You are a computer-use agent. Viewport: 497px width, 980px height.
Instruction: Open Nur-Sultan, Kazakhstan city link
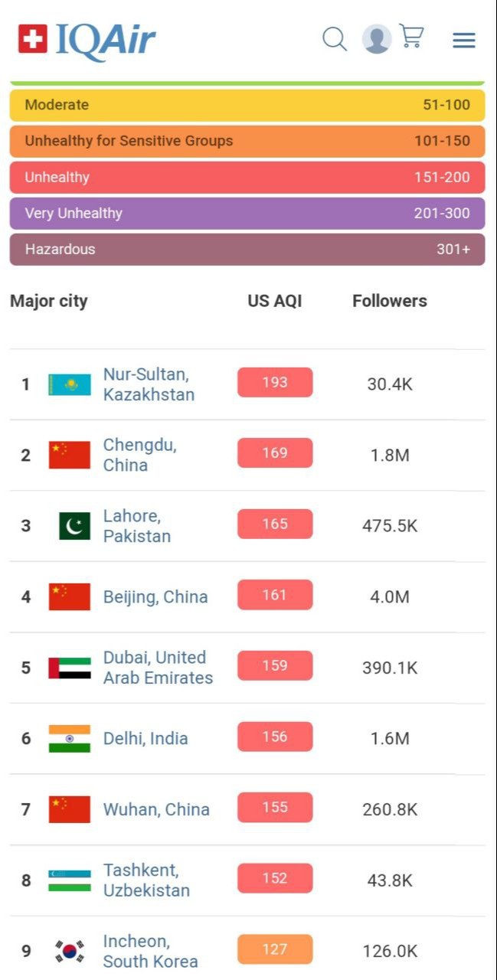click(x=149, y=384)
